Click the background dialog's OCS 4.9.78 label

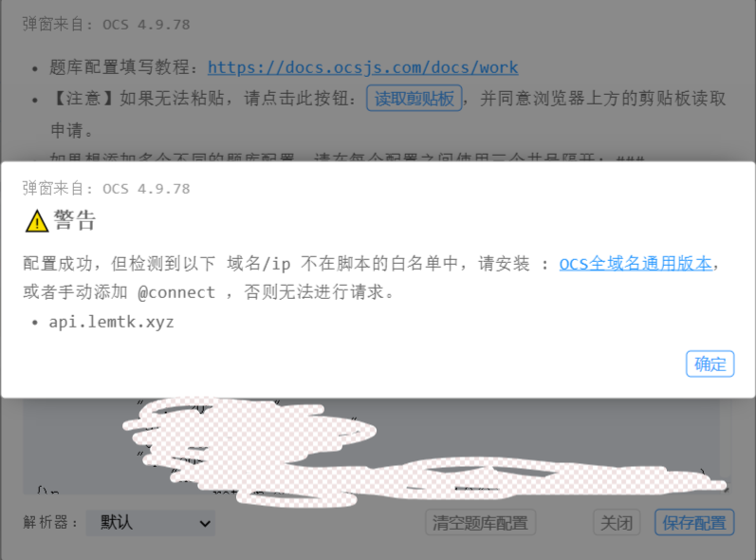click(x=106, y=24)
